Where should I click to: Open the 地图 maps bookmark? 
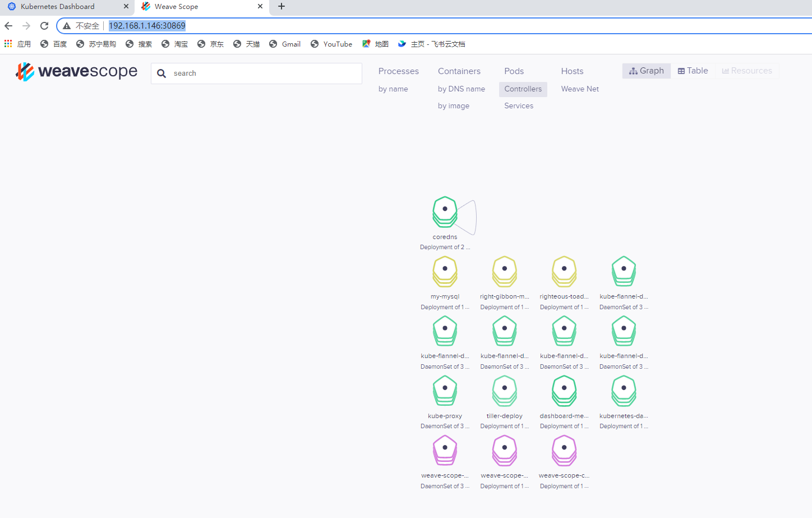pyautogui.click(x=375, y=44)
